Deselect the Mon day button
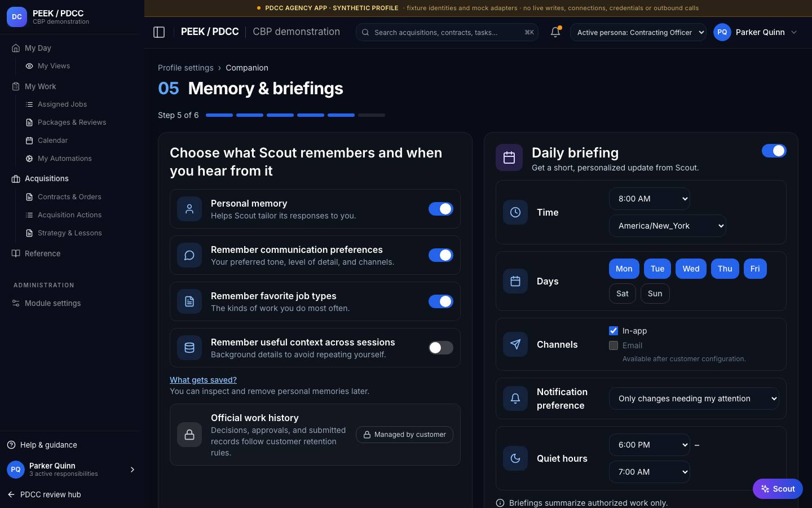 624,269
